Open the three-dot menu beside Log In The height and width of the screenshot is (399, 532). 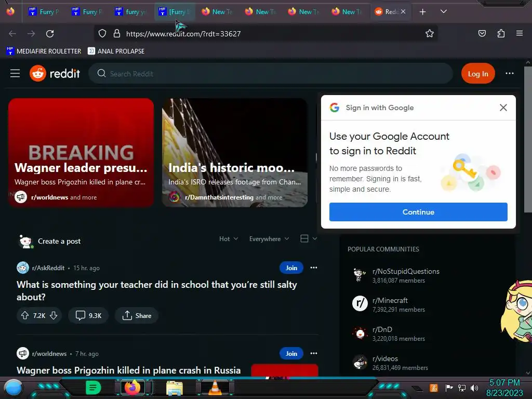[x=509, y=73]
